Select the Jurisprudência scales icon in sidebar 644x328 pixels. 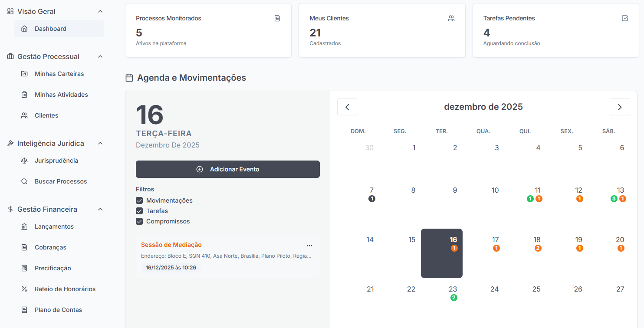coord(25,160)
